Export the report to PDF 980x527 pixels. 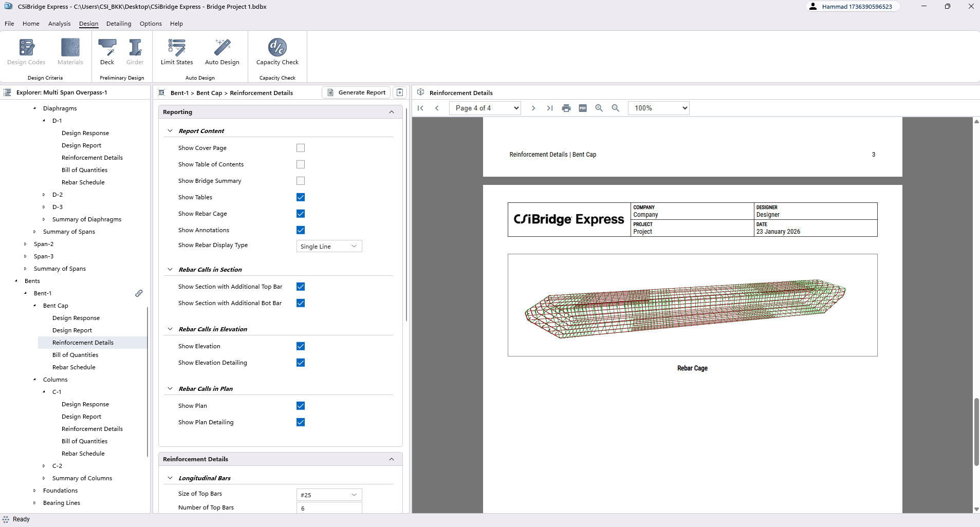582,108
